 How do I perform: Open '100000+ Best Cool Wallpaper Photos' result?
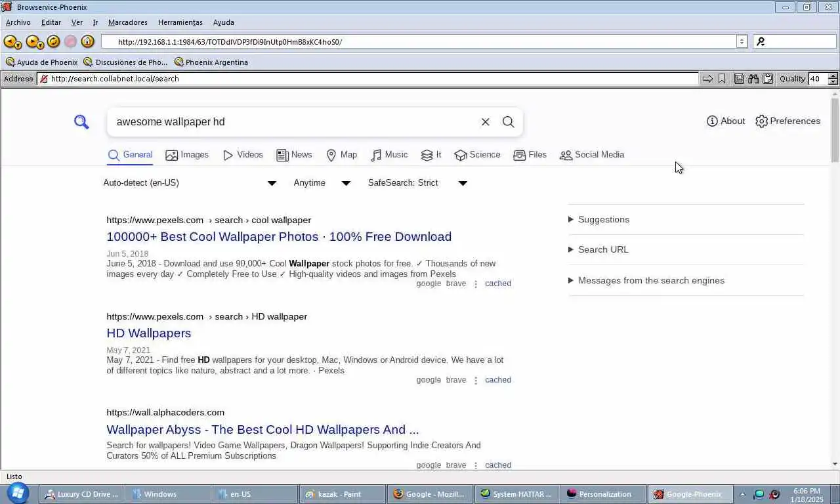point(279,237)
